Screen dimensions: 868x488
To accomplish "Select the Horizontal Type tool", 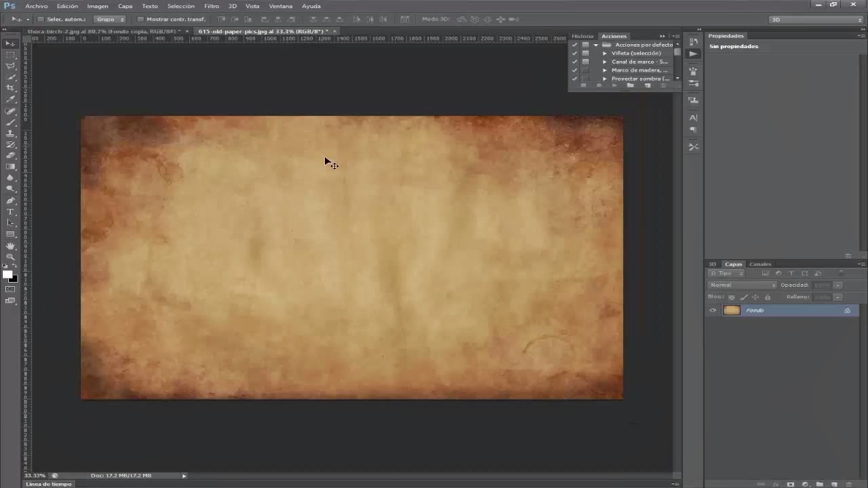I will [x=10, y=211].
